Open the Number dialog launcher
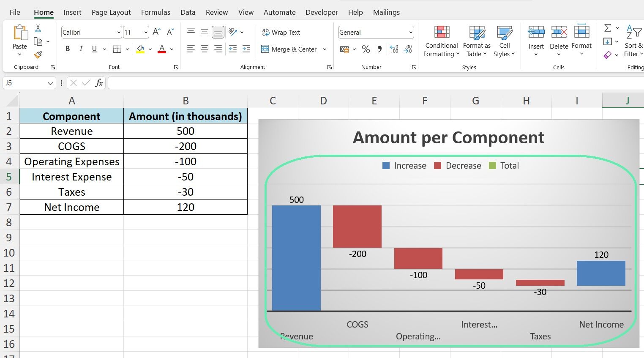The width and height of the screenshot is (644, 358). tap(414, 67)
